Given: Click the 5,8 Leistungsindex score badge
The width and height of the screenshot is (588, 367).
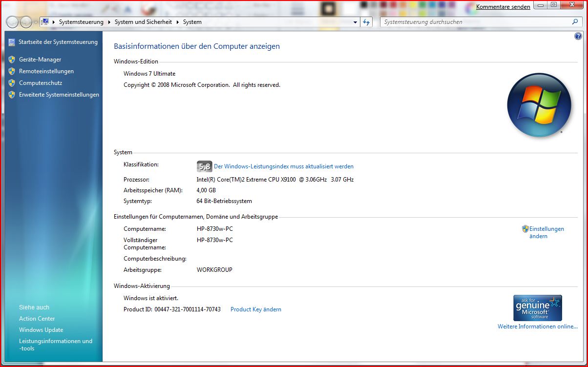Looking at the screenshot, I should 204,166.
